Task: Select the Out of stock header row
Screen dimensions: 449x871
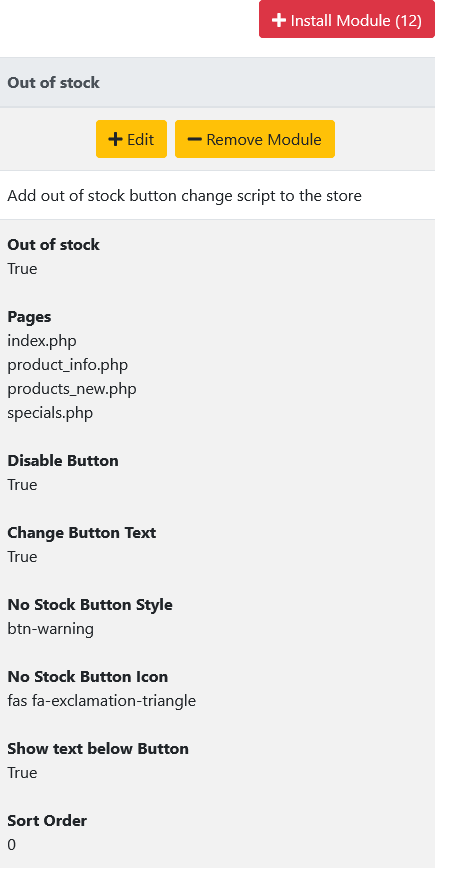Action: click(x=217, y=83)
